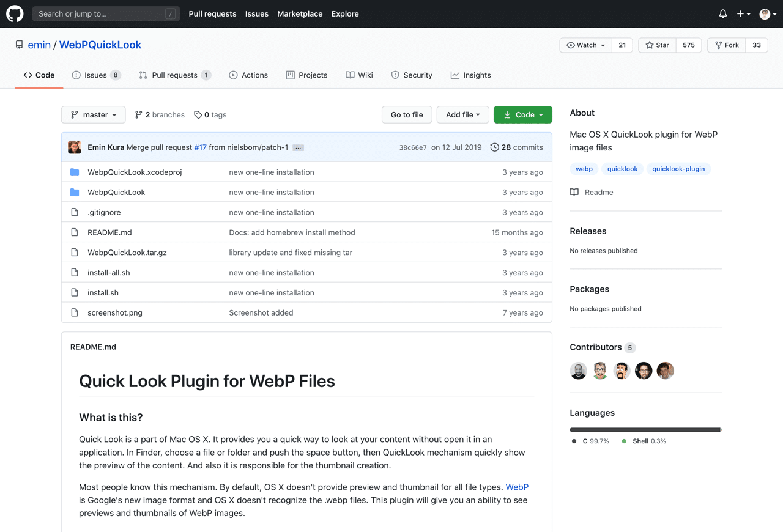
Task: View the 575 stargazers count
Action: click(689, 45)
